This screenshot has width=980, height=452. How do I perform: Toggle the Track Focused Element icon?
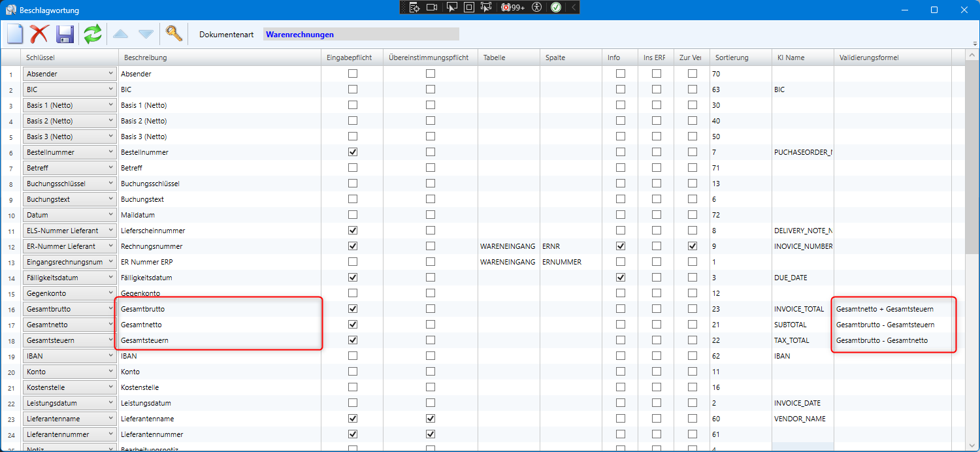(x=485, y=7)
